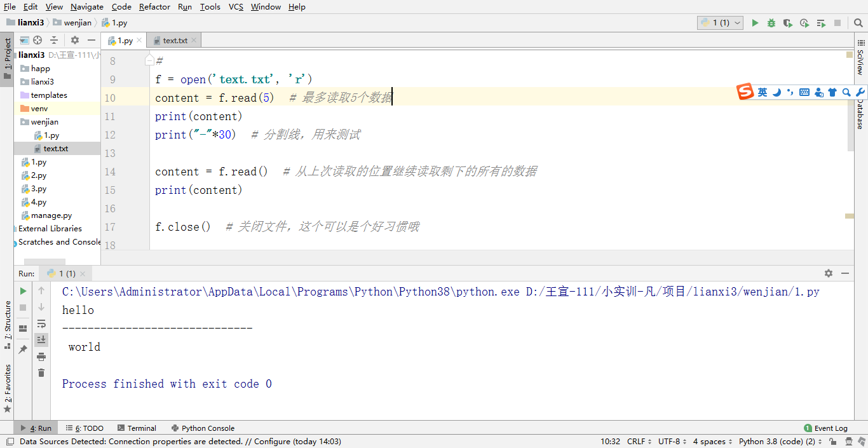
Task: Open the File menu
Action: pyautogui.click(x=10, y=6)
